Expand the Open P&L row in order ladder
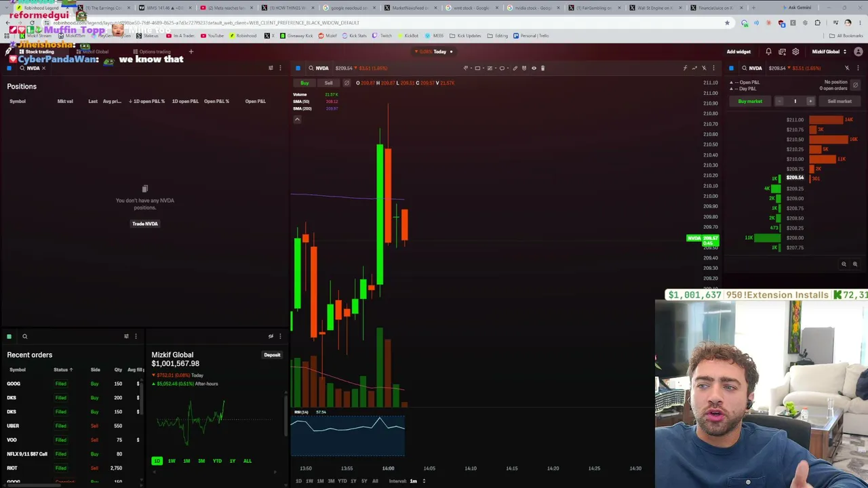This screenshot has width=868, height=488. pos(731,83)
